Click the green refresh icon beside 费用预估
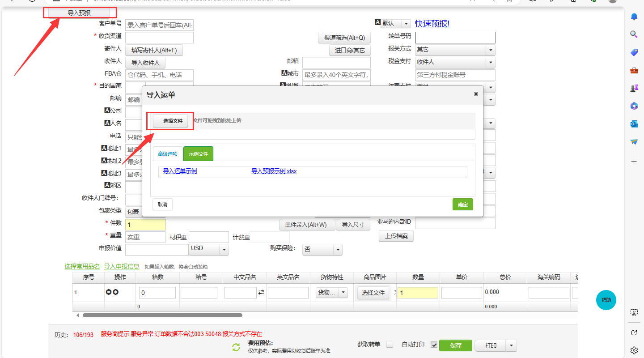The height and width of the screenshot is (358, 644). 236,347
